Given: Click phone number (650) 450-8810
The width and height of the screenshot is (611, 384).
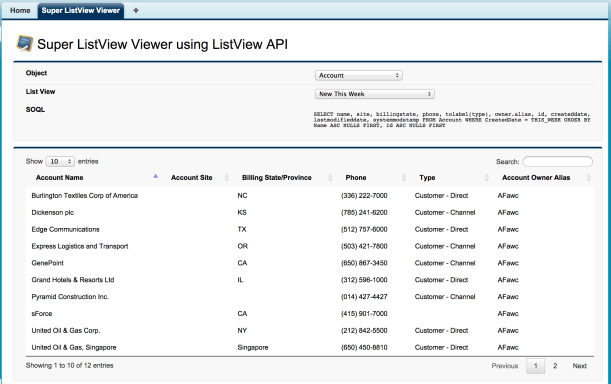Looking at the screenshot, I should tap(364, 347).
